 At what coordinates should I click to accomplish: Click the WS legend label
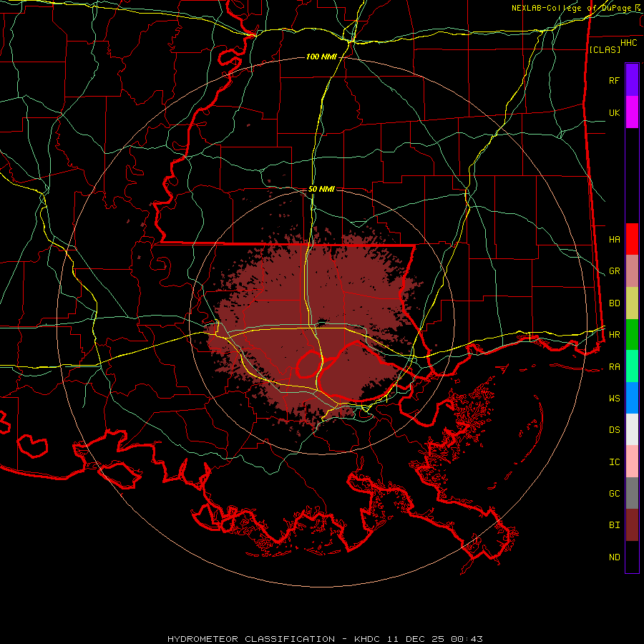tap(614, 399)
